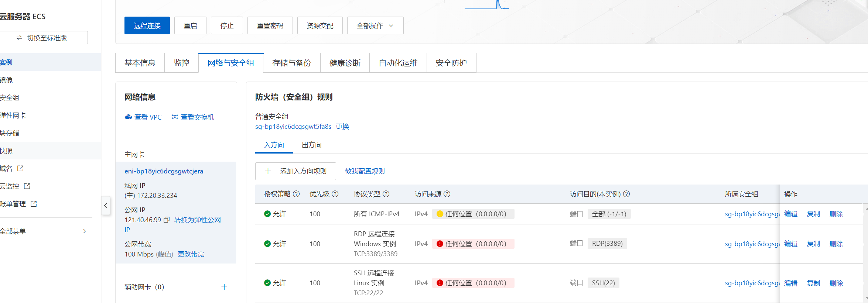This screenshot has width=868, height=303.
Task: Go to the 自动化运维 tab
Action: (x=398, y=63)
